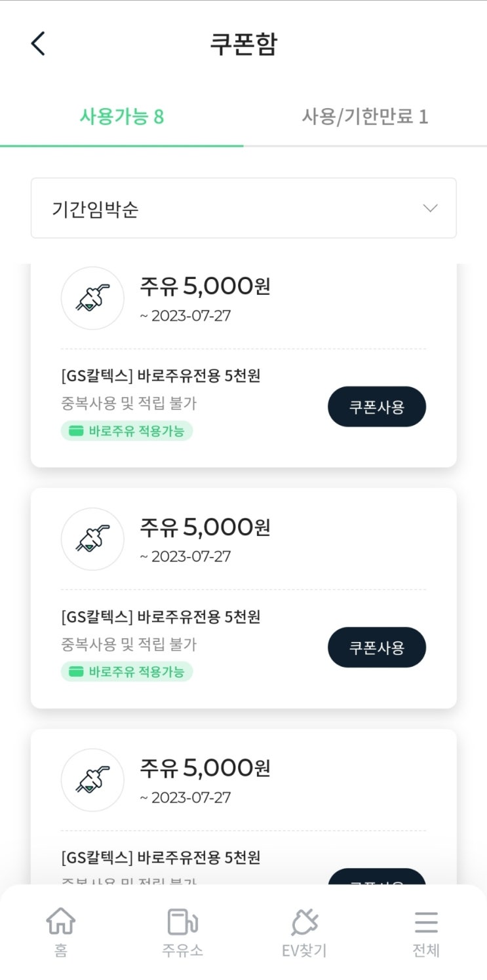Tap fuel nozzle icon on third coupon
The width and height of the screenshot is (487, 980).
[92, 780]
